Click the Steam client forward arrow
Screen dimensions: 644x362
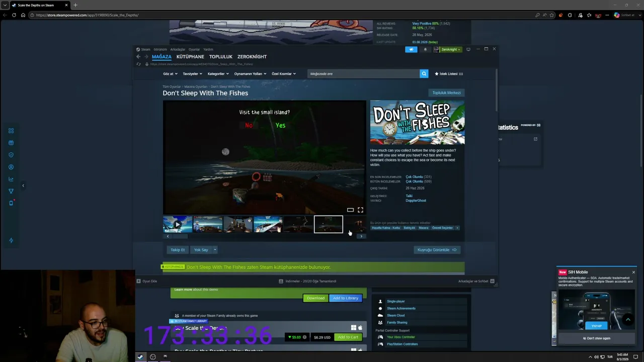coord(146,57)
